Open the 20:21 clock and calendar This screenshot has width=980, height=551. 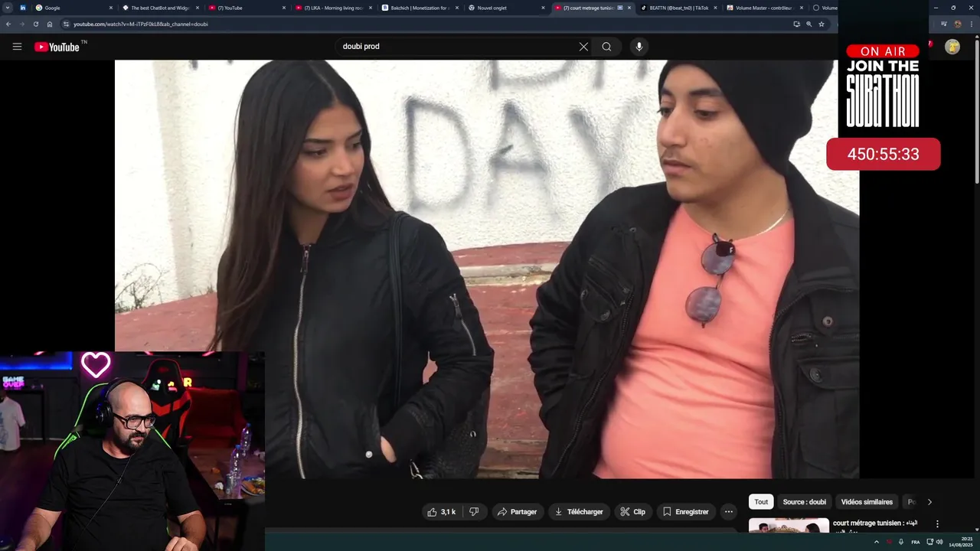tap(961, 542)
